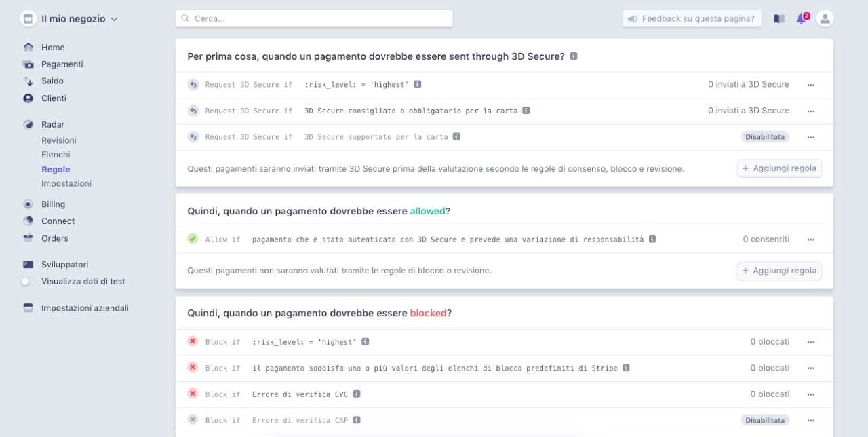Click info icon on Block if risk_level rule
The width and height of the screenshot is (868, 437).
[365, 342]
